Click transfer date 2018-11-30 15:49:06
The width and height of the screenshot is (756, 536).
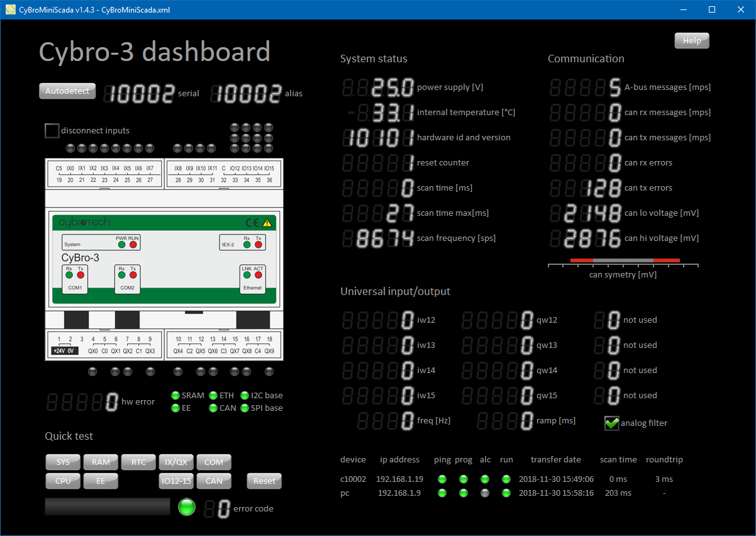tap(556, 479)
